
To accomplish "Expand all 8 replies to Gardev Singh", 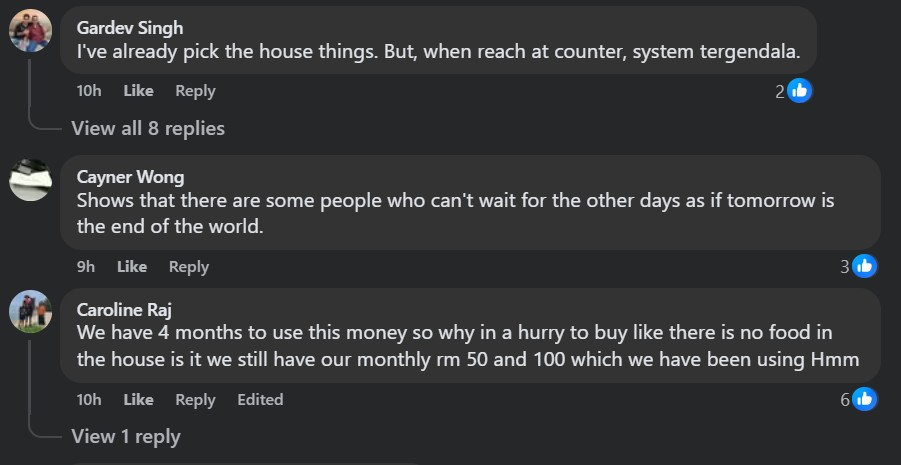I will click(148, 128).
